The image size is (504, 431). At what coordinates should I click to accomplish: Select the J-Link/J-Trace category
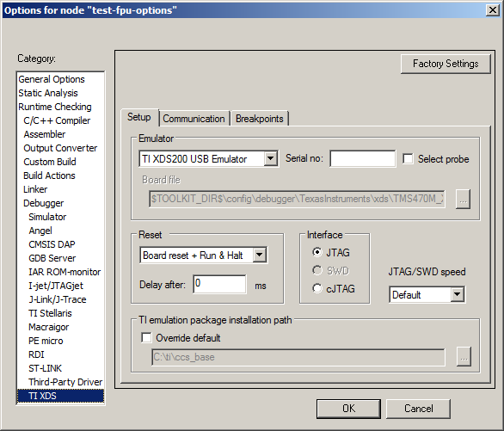pos(58,299)
